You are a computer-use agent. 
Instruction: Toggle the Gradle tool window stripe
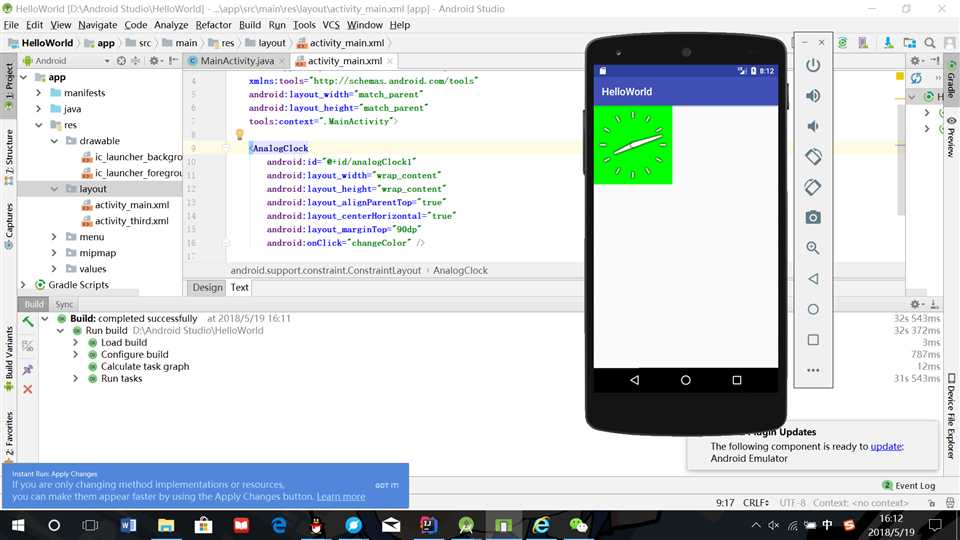click(951, 78)
